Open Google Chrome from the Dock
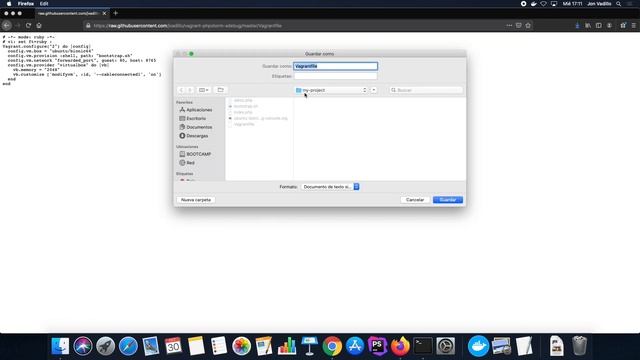Screen dimensions: 640x360 pyautogui.click(x=332, y=346)
